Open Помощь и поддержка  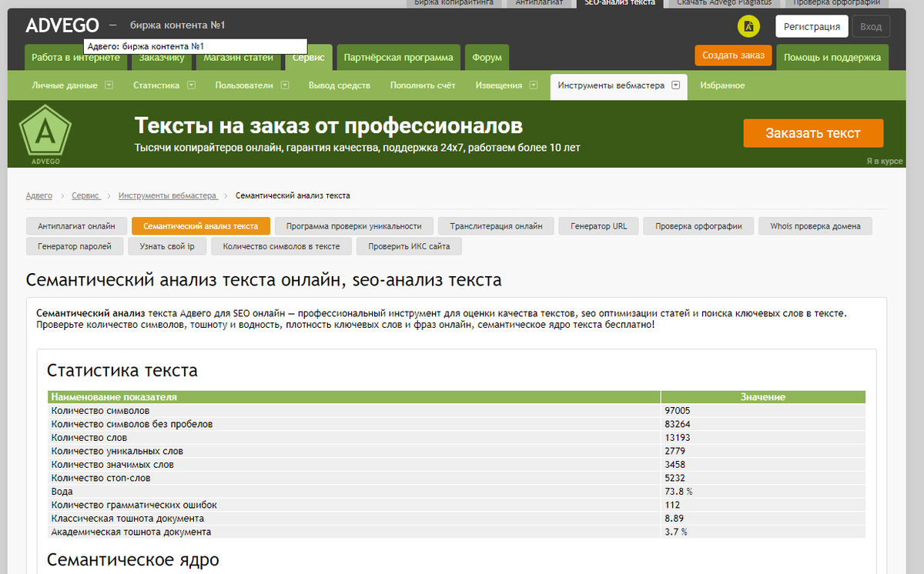click(832, 58)
